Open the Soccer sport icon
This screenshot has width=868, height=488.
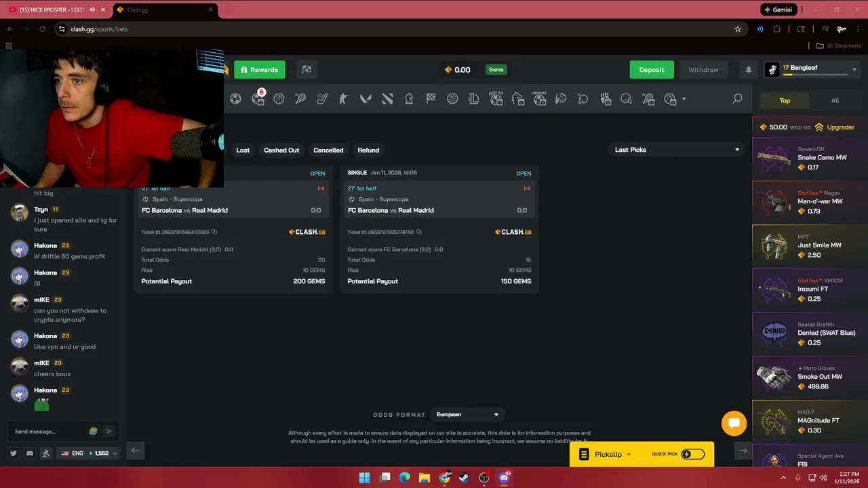click(x=235, y=99)
